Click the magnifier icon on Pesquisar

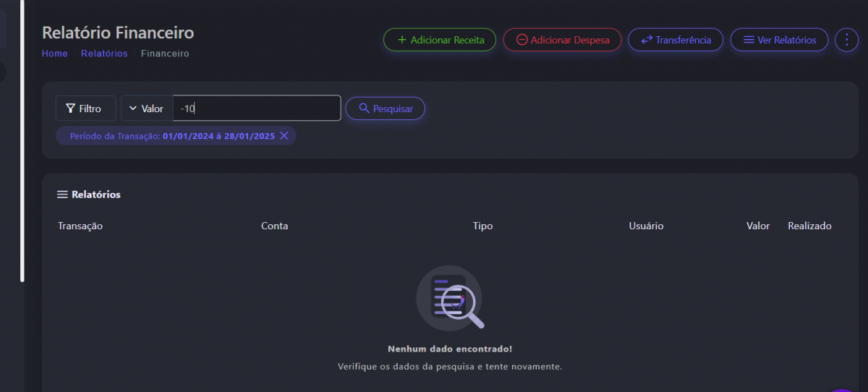point(364,108)
